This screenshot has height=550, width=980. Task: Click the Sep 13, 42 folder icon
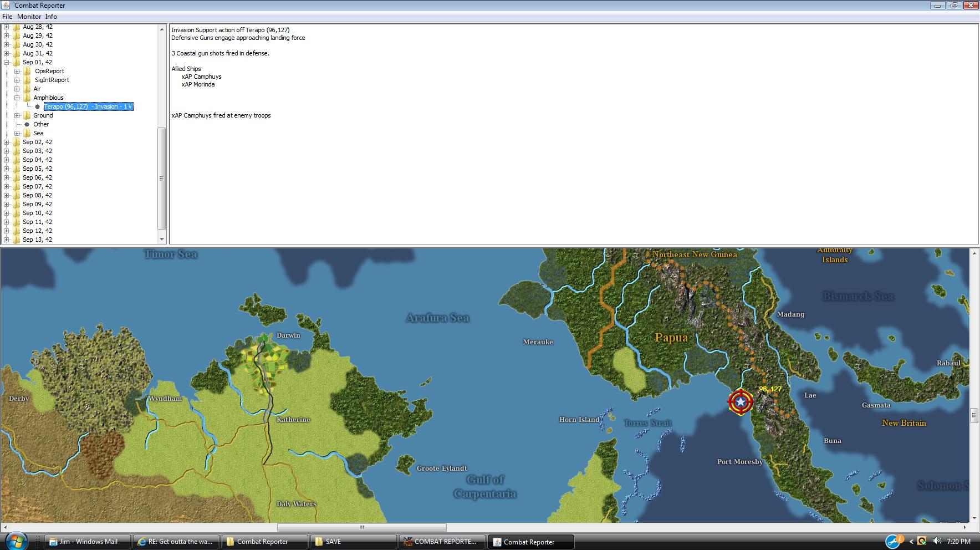coord(16,240)
